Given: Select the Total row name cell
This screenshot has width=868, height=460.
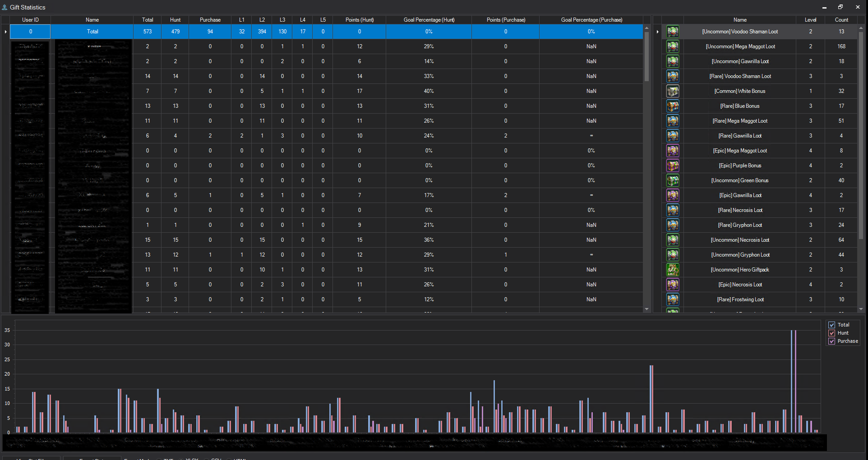Looking at the screenshot, I should [92, 32].
